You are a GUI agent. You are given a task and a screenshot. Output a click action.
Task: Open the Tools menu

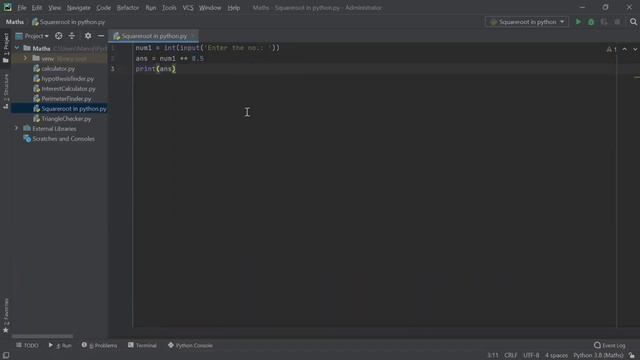click(169, 8)
